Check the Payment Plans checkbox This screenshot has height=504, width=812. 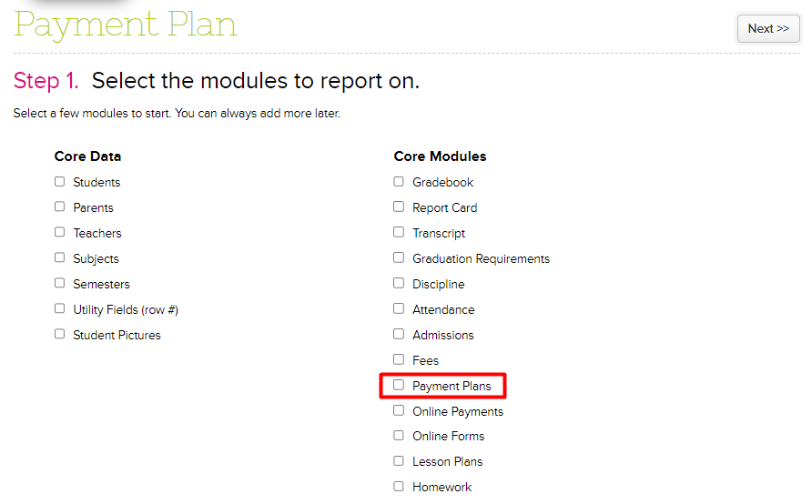399,386
